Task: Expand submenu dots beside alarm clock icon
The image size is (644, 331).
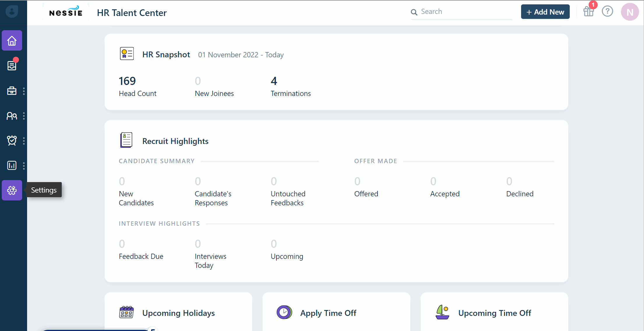Action: (x=24, y=141)
